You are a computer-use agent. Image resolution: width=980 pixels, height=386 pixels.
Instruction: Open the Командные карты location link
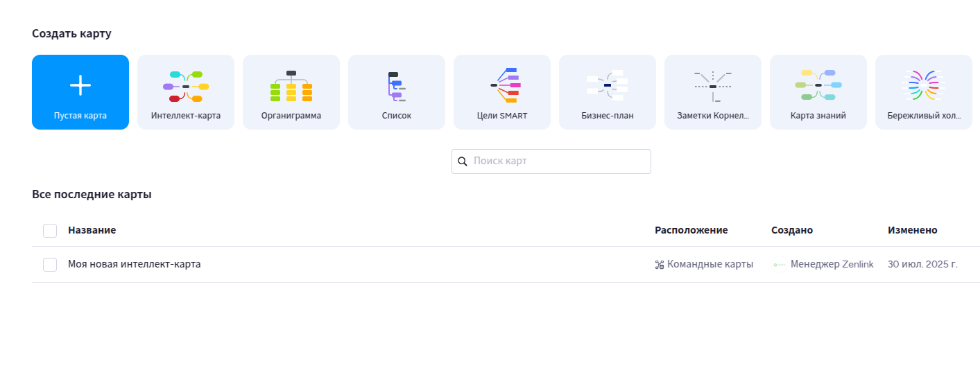pyautogui.click(x=710, y=265)
